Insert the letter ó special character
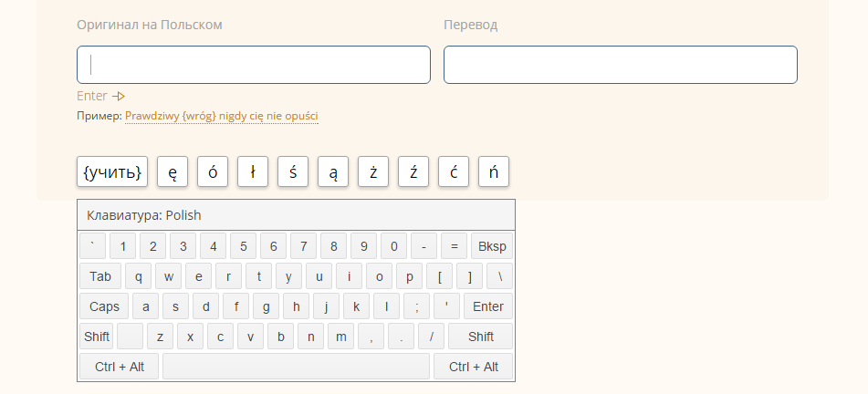 [213, 172]
